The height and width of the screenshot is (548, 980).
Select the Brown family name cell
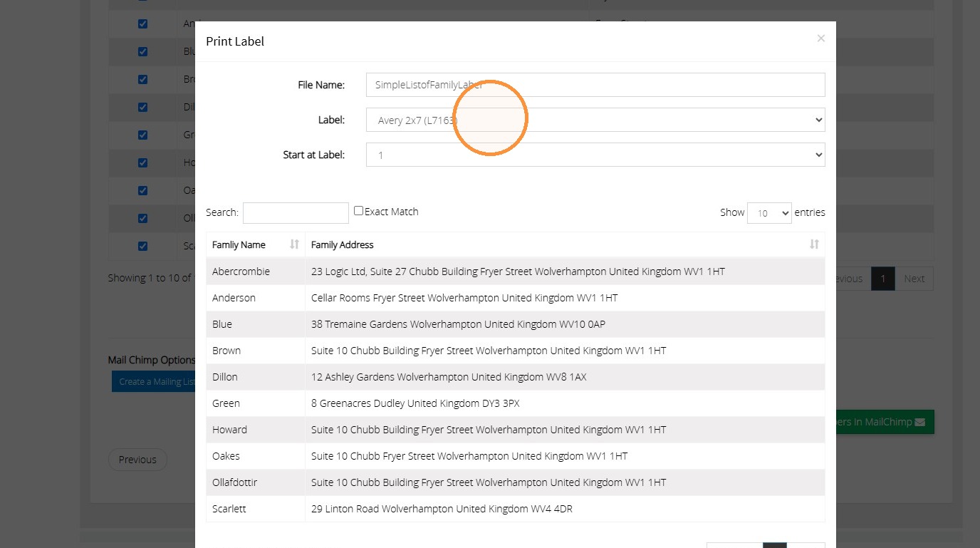pos(256,351)
